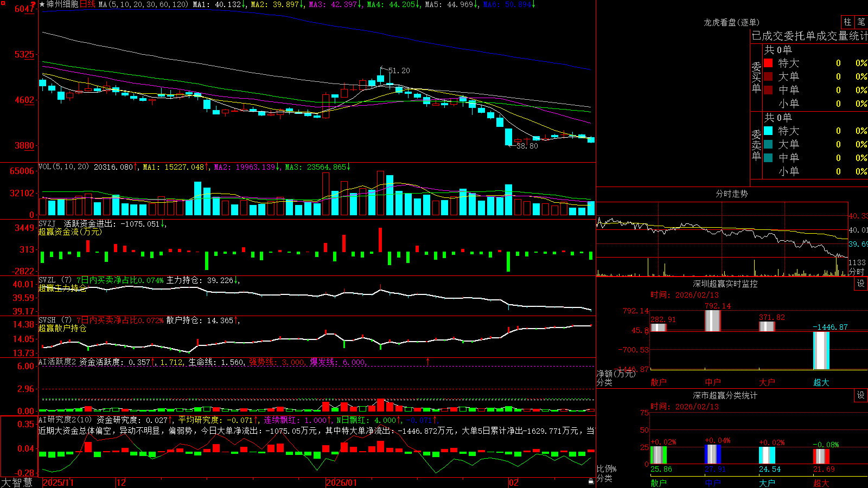Click 时间: 2026/02/13 in 实时监控 panel
The width and height of the screenshot is (868, 488).
point(685,295)
